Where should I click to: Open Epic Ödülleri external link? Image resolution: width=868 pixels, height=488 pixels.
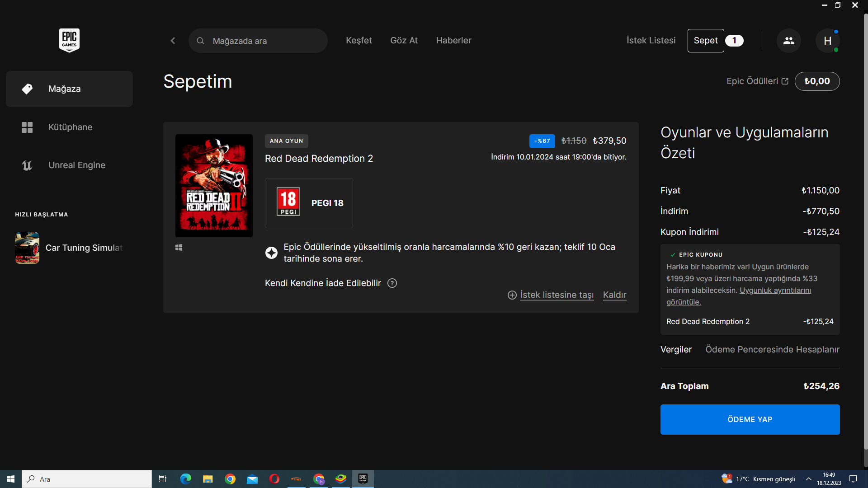(x=757, y=81)
